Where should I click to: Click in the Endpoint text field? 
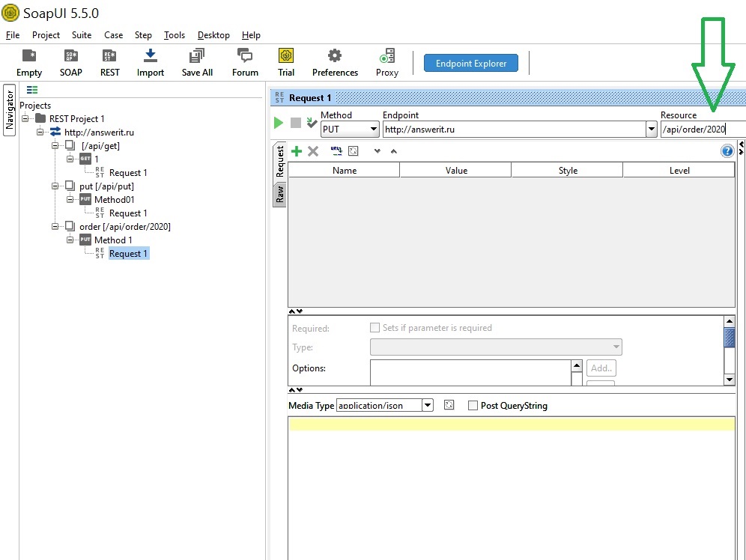point(515,130)
